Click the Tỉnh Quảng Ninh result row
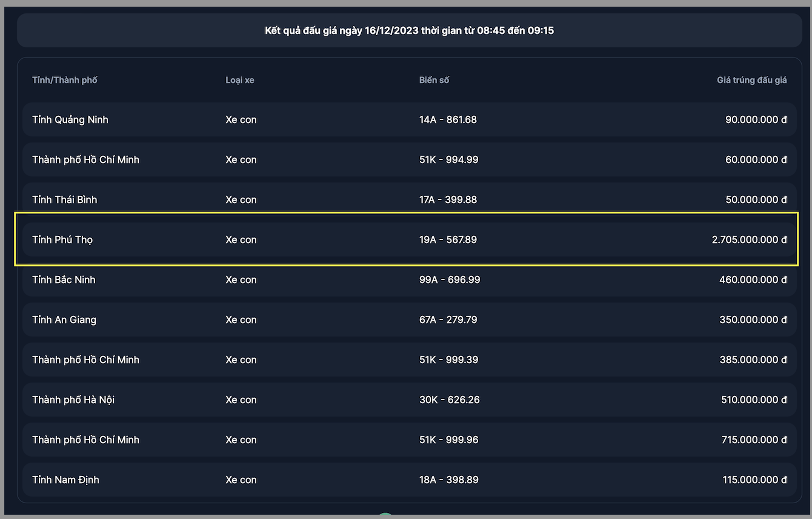This screenshot has width=812, height=519. (x=70, y=119)
